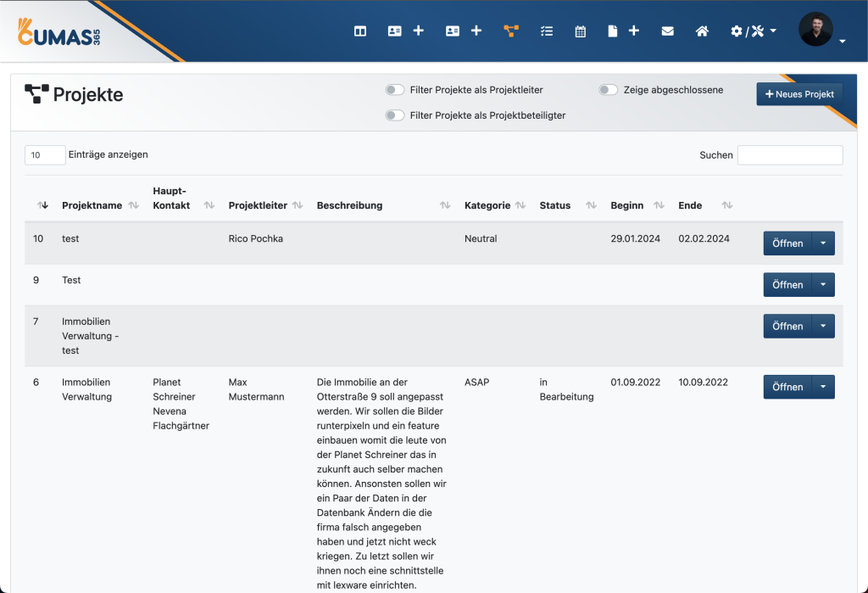The image size is (868, 593).
Task: Click the orange project diagram icon
Action: click(511, 31)
